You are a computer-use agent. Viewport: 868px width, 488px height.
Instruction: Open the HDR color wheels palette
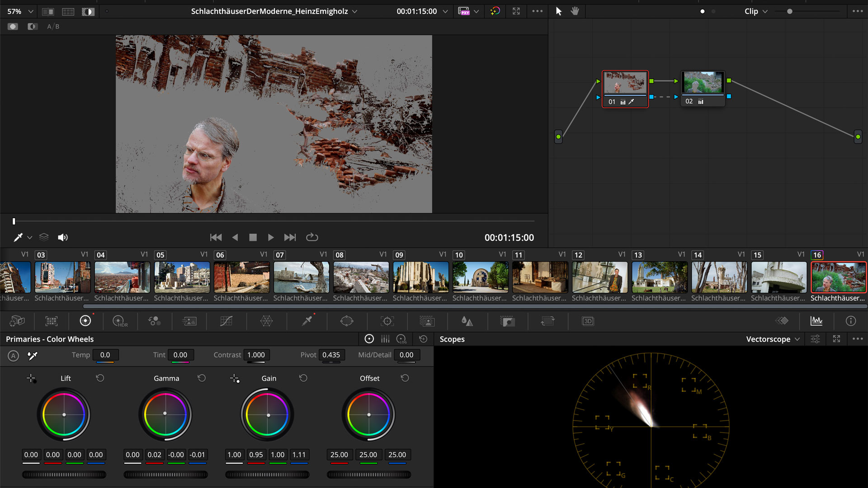point(120,321)
